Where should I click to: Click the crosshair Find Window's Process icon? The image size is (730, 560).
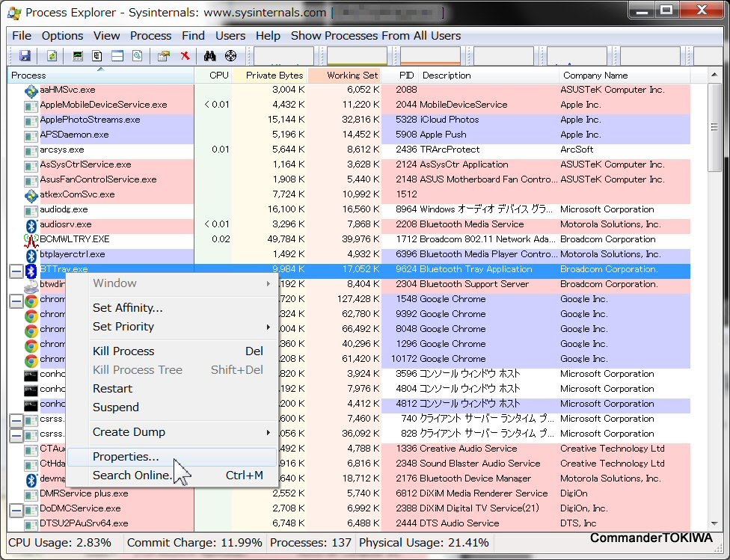(230, 56)
